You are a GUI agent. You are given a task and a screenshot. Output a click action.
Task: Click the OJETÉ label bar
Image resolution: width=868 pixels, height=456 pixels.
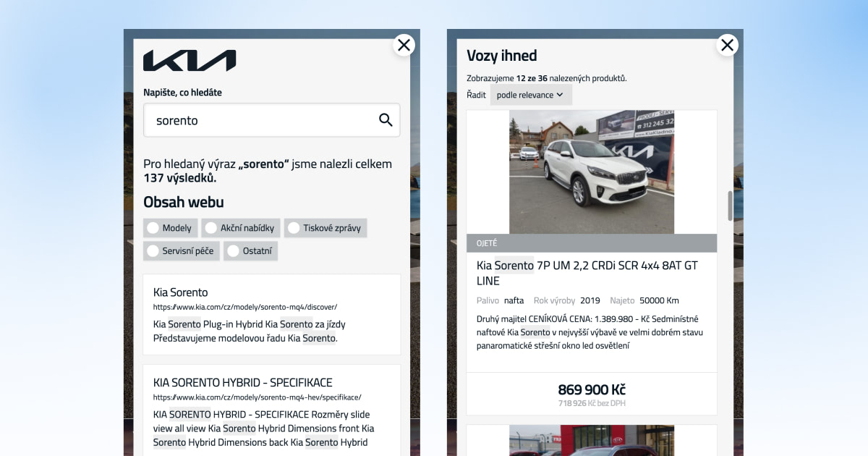592,243
